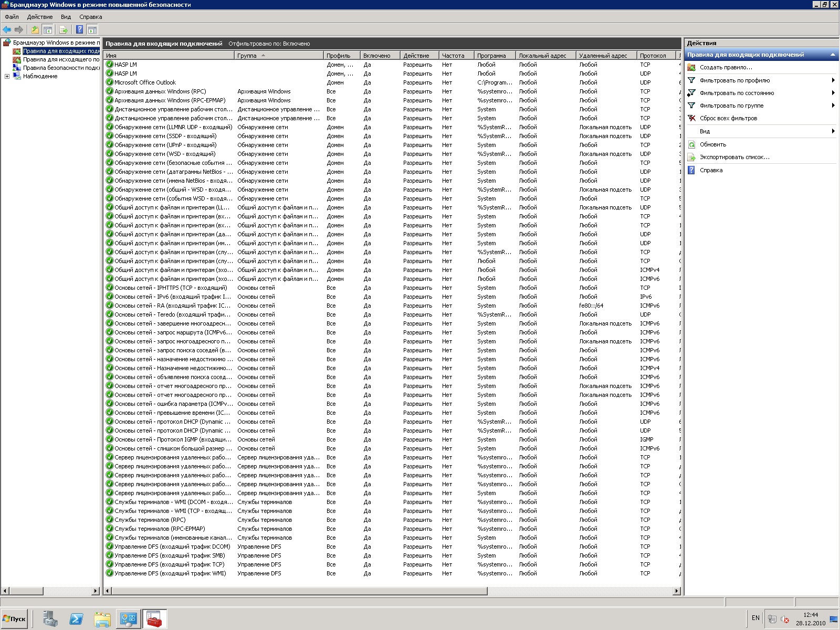Click the connection security rules tree icon
Viewport: 840px width, 630px height.
[17, 68]
